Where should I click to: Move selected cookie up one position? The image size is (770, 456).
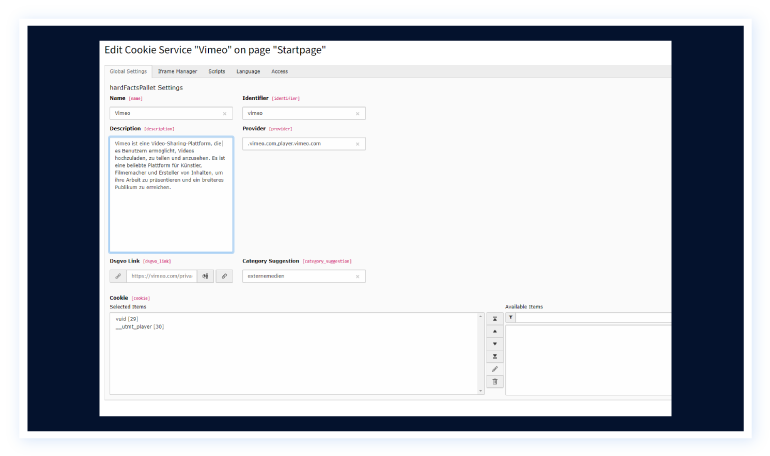point(495,331)
